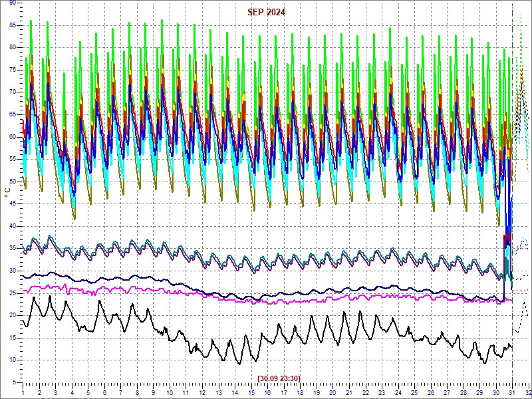Click the 50 value on the Y axis
Image resolution: width=532 pixels, height=399 pixels.
point(13,182)
